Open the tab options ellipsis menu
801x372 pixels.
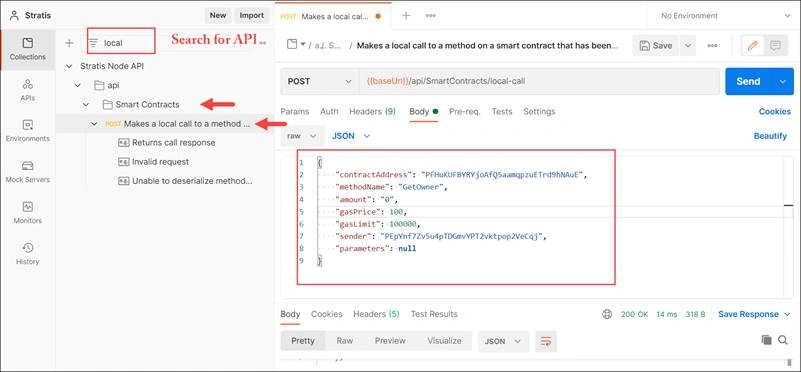coord(431,15)
